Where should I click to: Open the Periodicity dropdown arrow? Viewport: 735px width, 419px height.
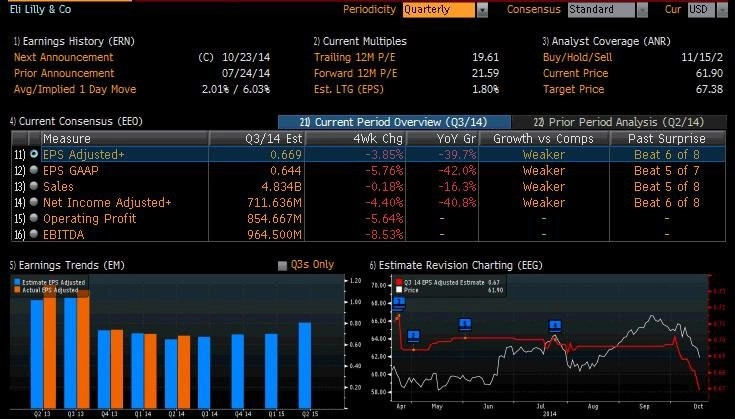click(x=482, y=10)
